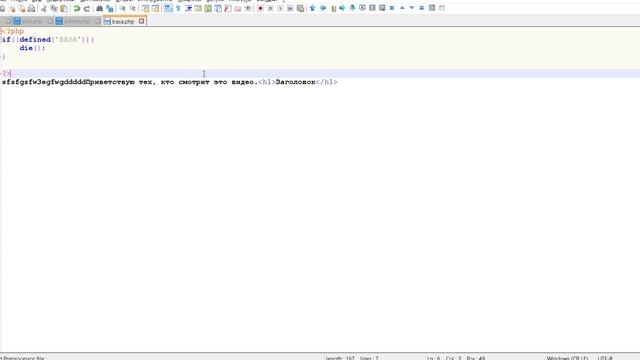Start macro recording with red dot icon
The image size is (640, 360).
click(x=260, y=8)
